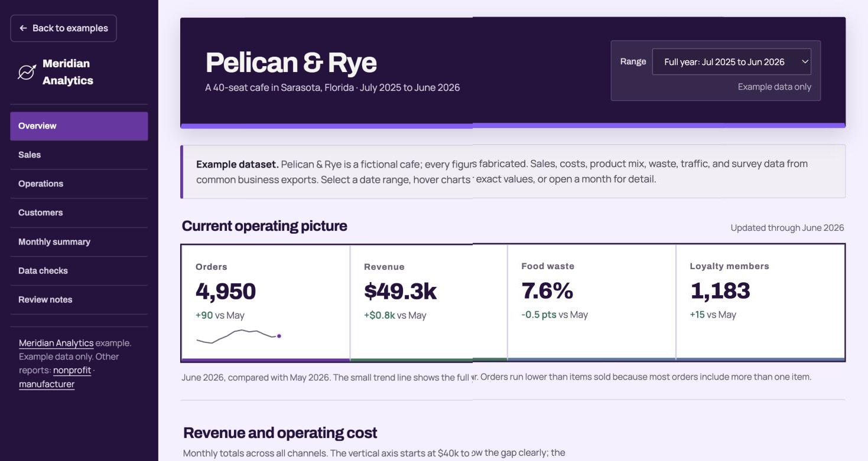The image size is (868, 461).
Task: Go to Data checks
Action: point(79,271)
